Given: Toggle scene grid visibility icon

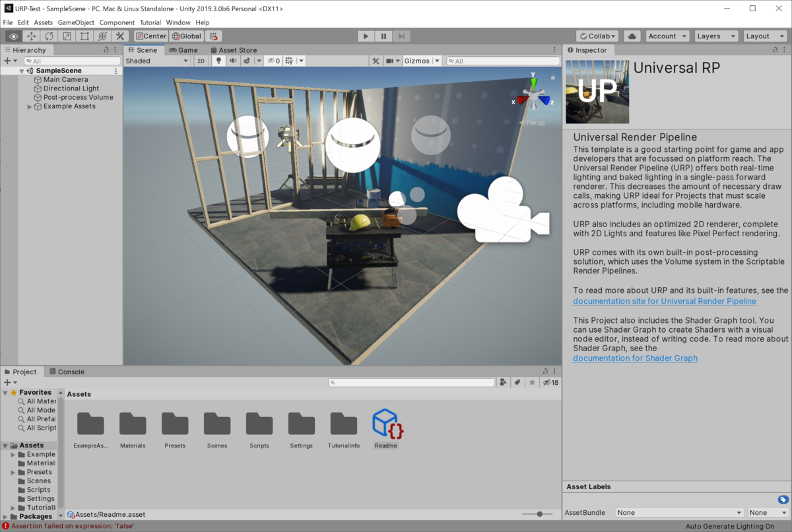Looking at the screenshot, I should pos(288,61).
